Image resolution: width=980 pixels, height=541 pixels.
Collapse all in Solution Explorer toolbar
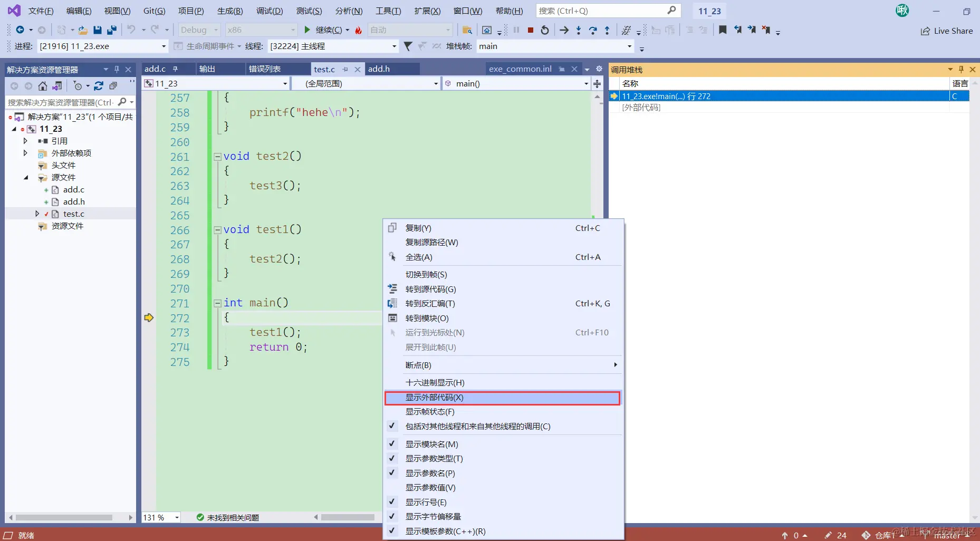tap(113, 86)
